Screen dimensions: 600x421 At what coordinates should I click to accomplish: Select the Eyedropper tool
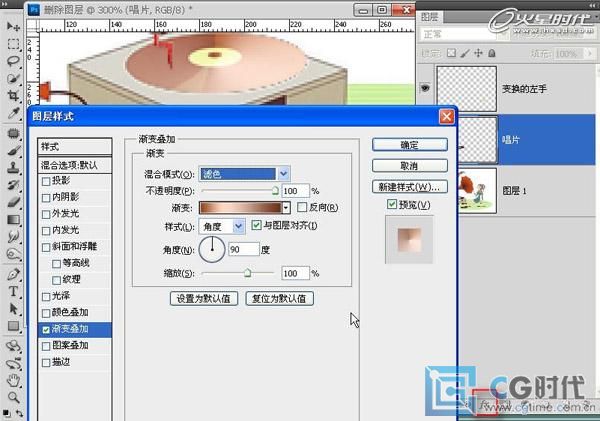(x=13, y=113)
